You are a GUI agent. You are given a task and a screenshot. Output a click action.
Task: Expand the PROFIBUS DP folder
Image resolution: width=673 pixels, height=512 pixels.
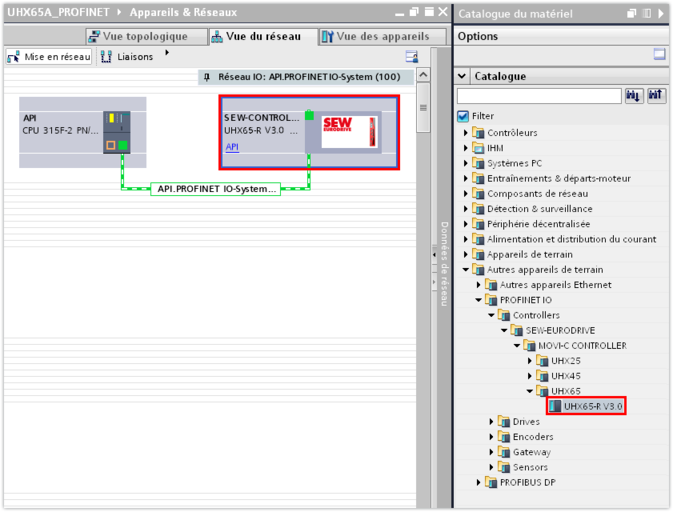(x=479, y=482)
